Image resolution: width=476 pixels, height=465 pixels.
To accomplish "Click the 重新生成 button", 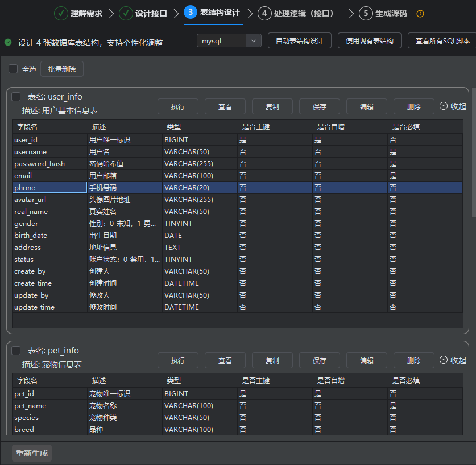I will [32, 453].
